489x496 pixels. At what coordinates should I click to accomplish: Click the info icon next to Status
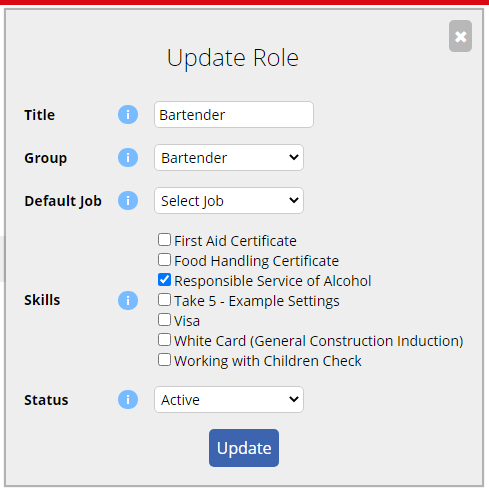(x=128, y=400)
